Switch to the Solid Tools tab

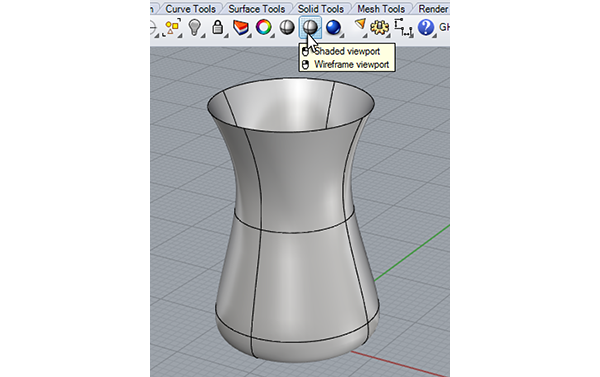[x=321, y=9]
